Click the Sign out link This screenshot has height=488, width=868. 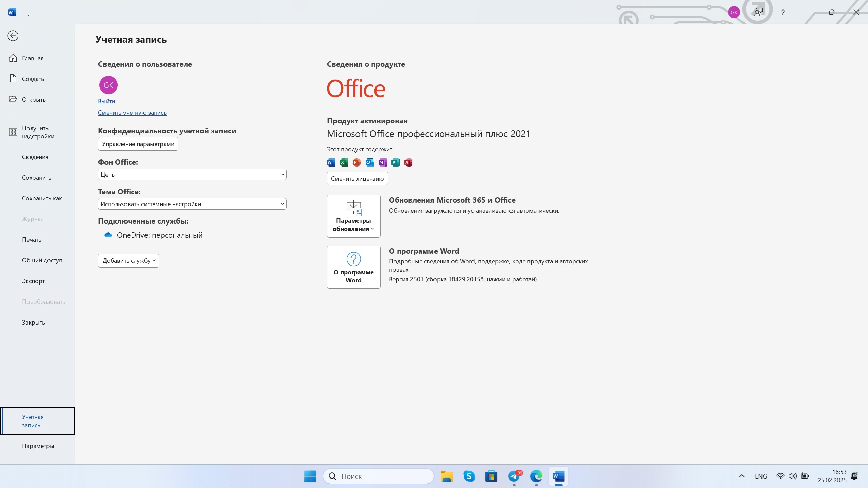[x=106, y=101]
